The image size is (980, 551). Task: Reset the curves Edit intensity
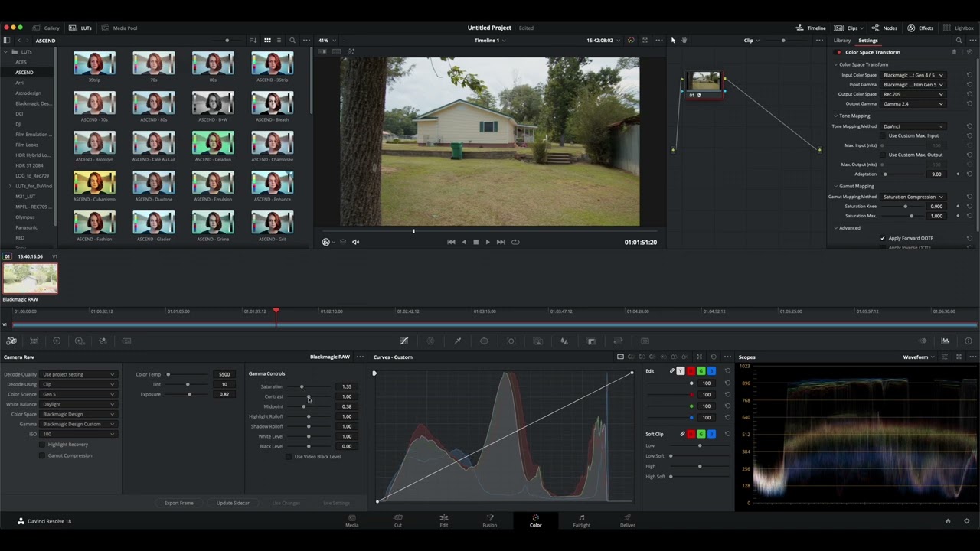tap(727, 371)
